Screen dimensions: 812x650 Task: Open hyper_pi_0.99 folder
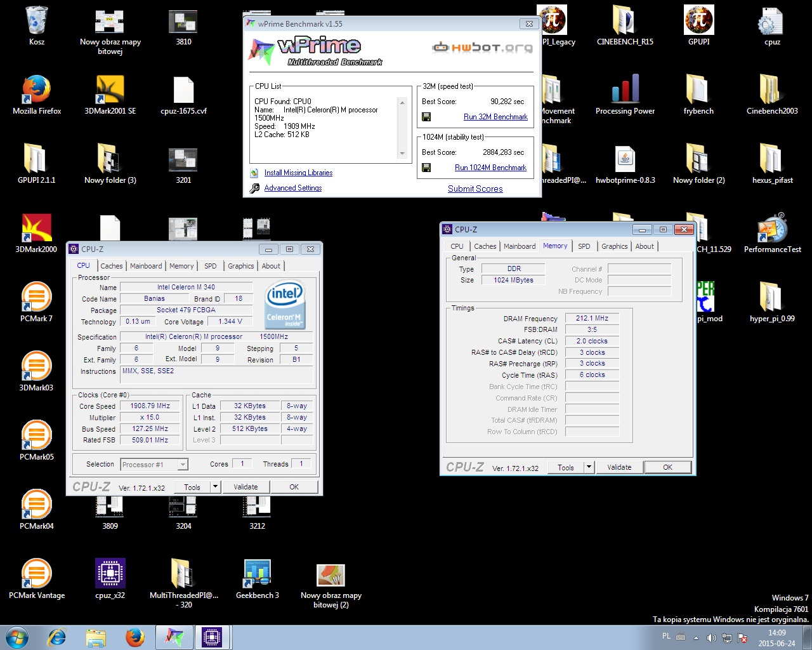772,303
